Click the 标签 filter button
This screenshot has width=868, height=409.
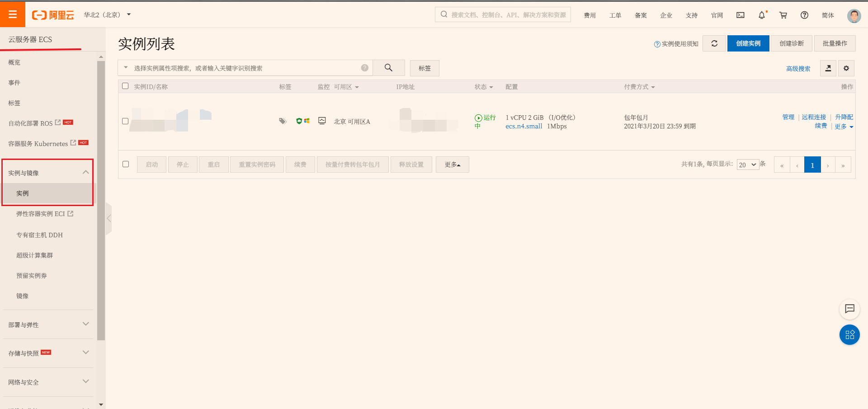click(425, 68)
